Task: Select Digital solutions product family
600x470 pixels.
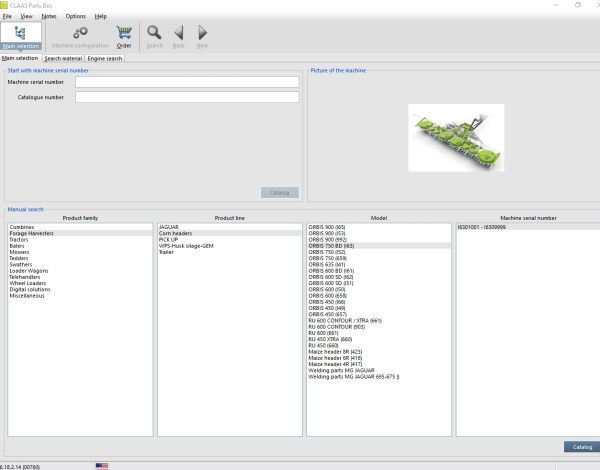Action: click(80, 289)
